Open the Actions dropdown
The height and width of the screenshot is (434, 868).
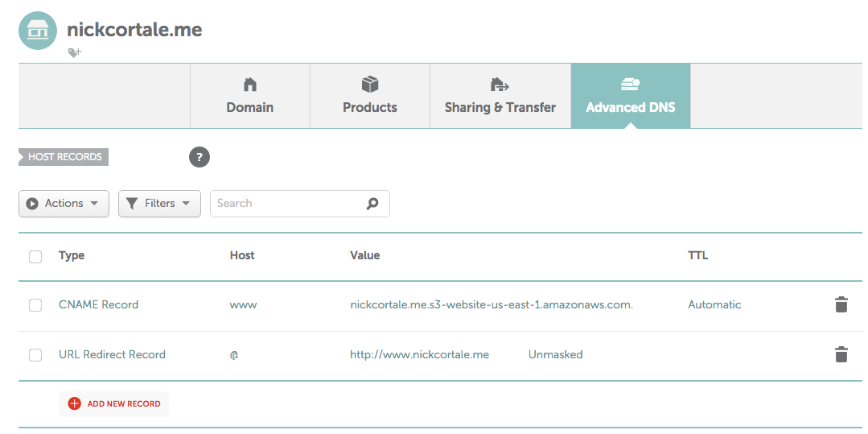[x=64, y=204]
